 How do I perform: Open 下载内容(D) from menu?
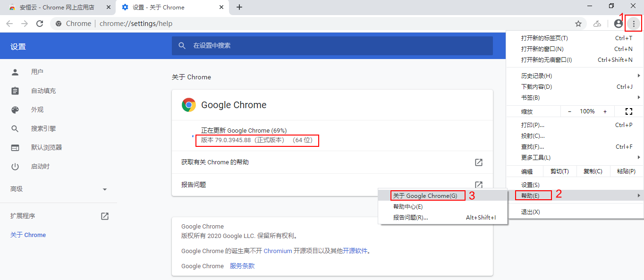[x=575, y=86]
